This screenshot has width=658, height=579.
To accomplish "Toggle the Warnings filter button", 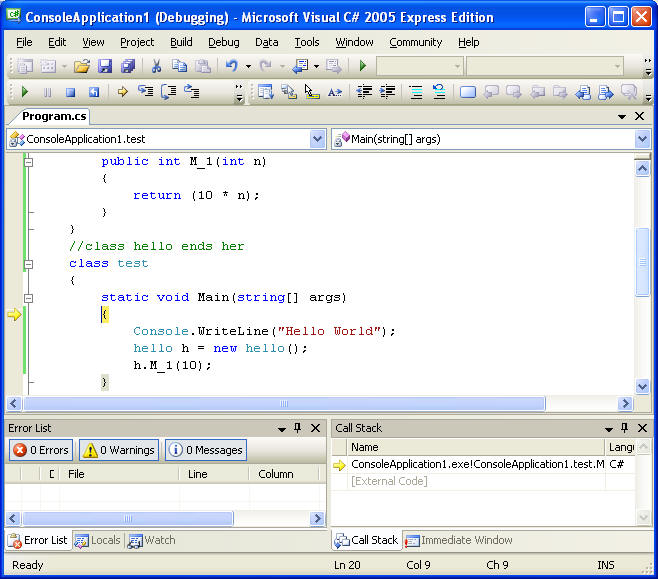I will coord(119,450).
